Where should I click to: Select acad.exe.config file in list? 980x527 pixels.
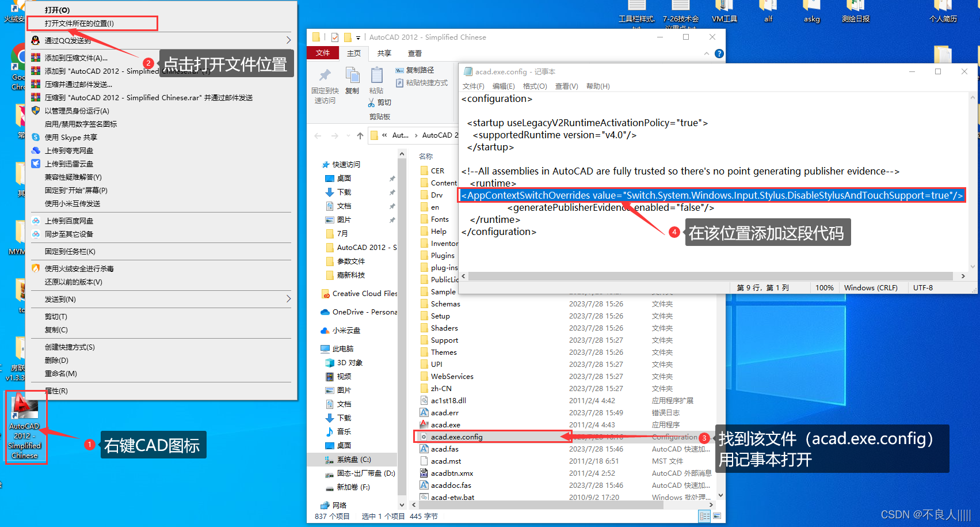[x=457, y=437]
